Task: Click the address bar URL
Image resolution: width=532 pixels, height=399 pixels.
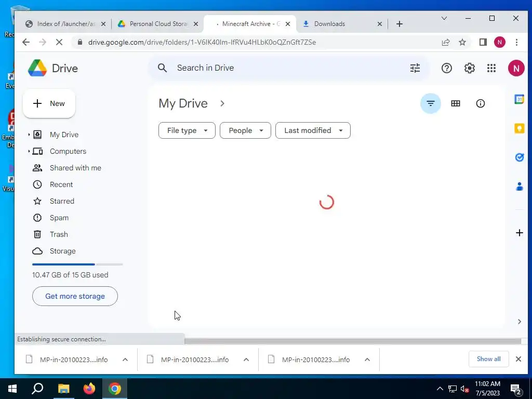Action: click(x=202, y=42)
